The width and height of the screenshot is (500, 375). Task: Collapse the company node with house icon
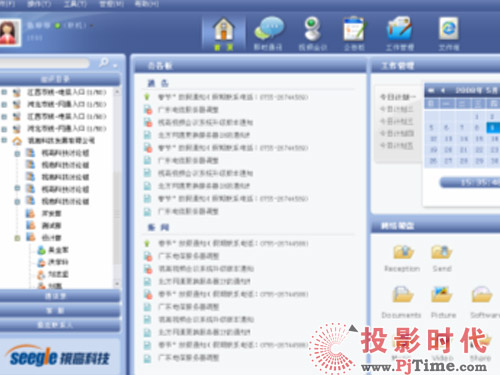tap(4, 140)
